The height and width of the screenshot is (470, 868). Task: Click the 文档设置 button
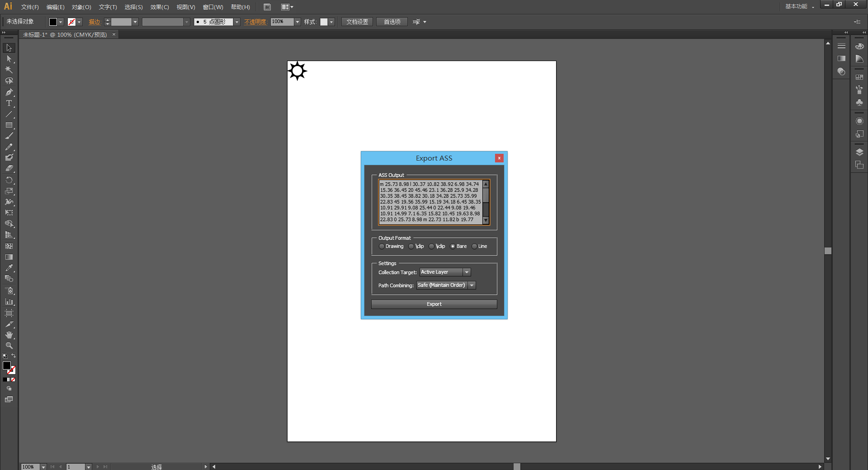point(357,22)
